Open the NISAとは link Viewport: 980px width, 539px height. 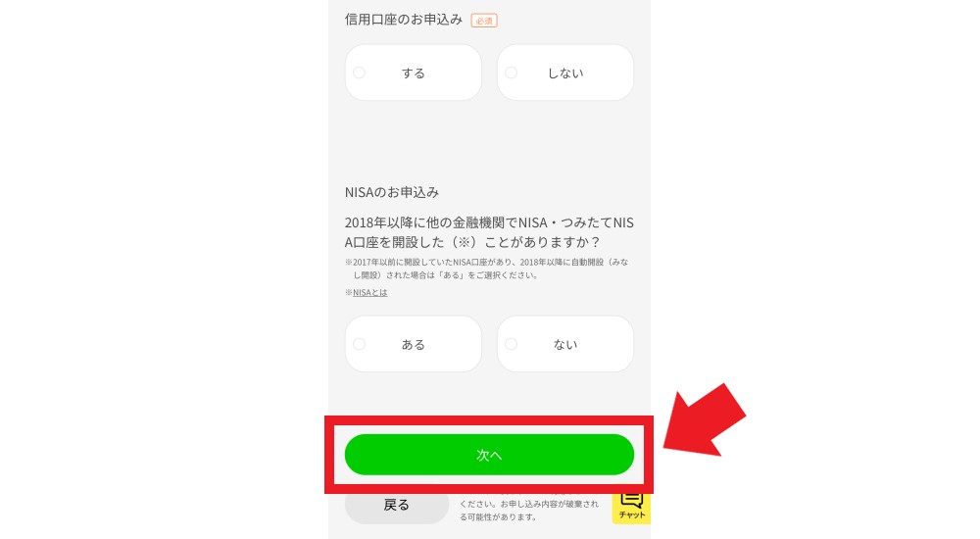pos(370,293)
